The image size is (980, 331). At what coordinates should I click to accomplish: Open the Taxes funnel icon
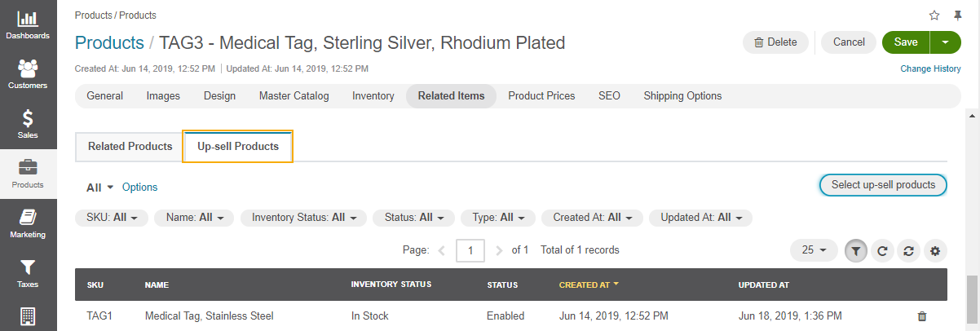28,273
